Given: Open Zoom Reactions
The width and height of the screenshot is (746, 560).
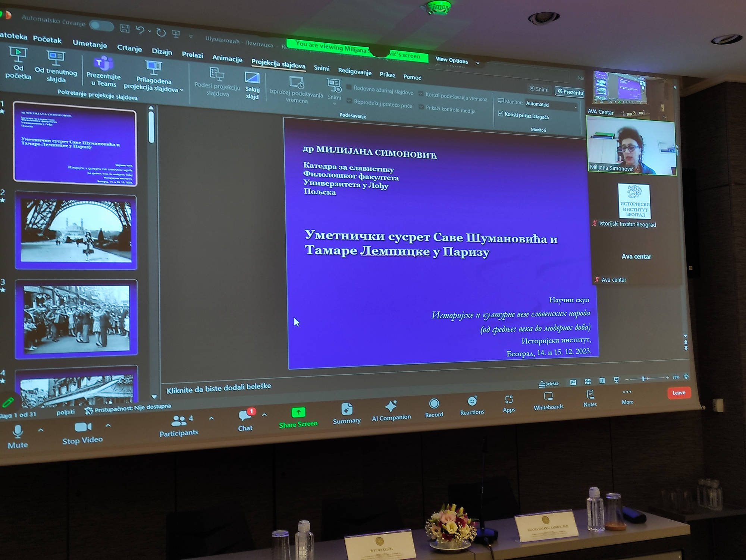Looking at the screenshot, I should pos(472,406).
